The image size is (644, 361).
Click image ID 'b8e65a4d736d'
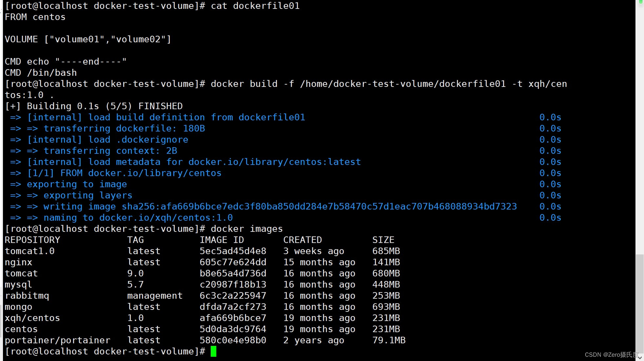pos(233,273)
